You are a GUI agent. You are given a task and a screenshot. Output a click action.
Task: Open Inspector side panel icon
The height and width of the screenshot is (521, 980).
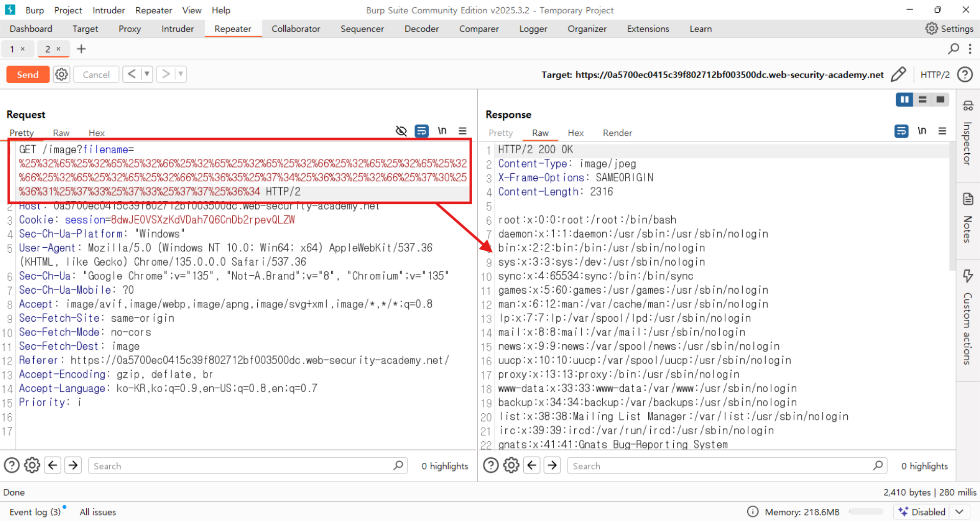click(x=968, y=106)
